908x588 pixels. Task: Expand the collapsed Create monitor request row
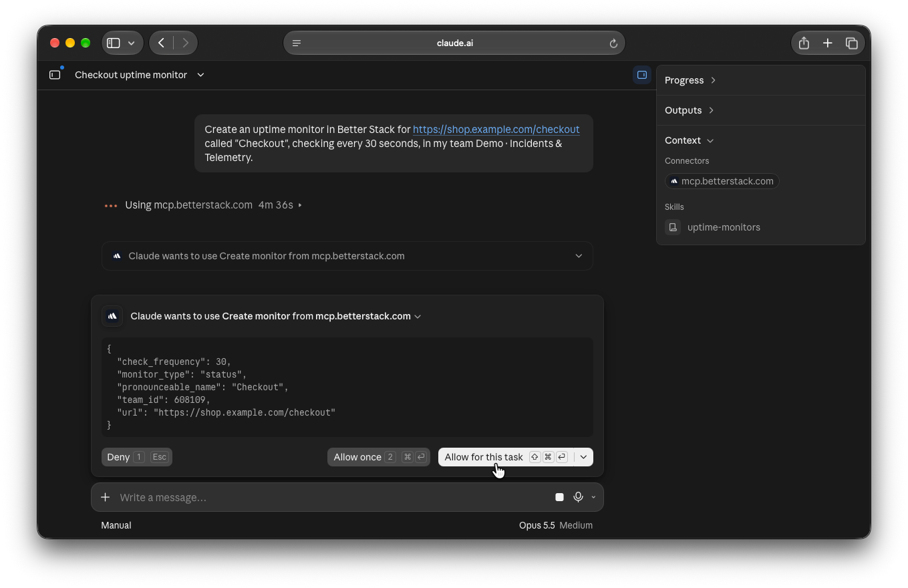347,256
